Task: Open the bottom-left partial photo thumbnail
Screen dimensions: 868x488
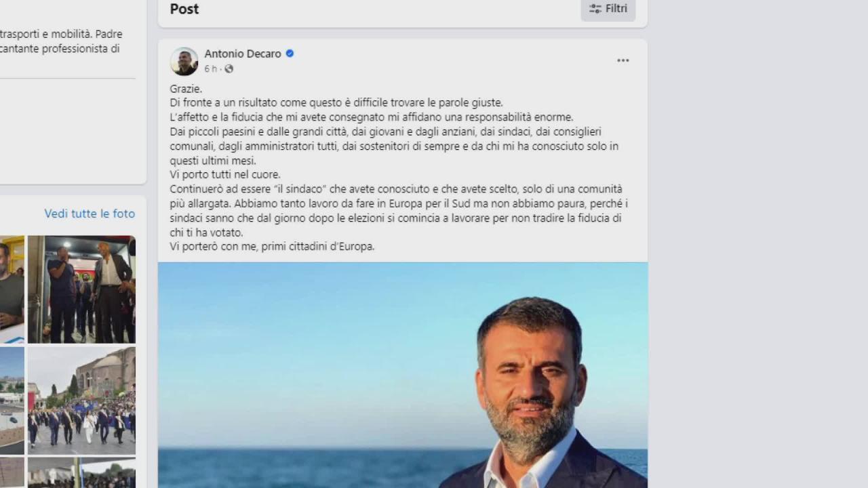Action: click(x=12, y=473)
